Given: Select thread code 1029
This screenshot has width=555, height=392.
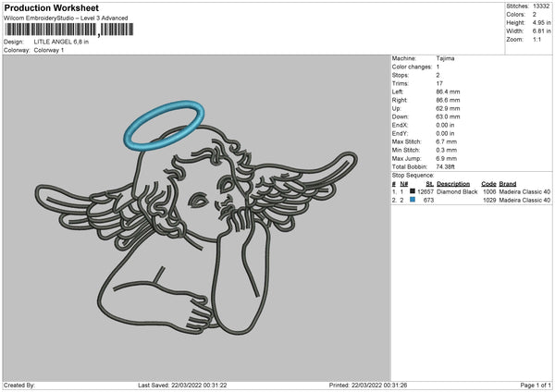Looking at the screenshot, I should [x=489, y=201].
